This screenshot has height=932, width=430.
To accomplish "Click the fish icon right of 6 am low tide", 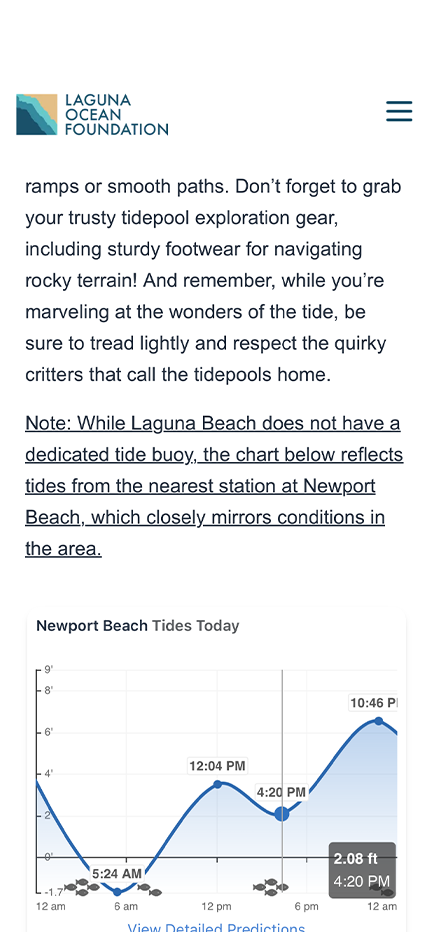I will coord(149,889).
